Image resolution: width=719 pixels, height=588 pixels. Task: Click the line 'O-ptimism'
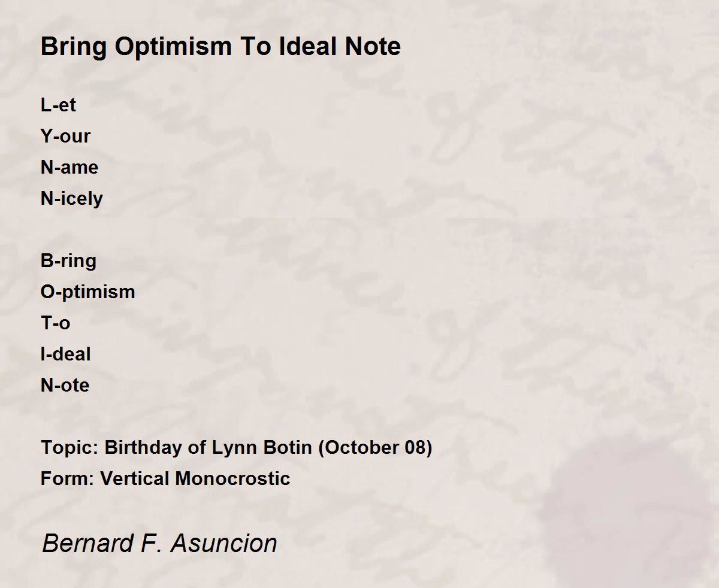[88, 292]
